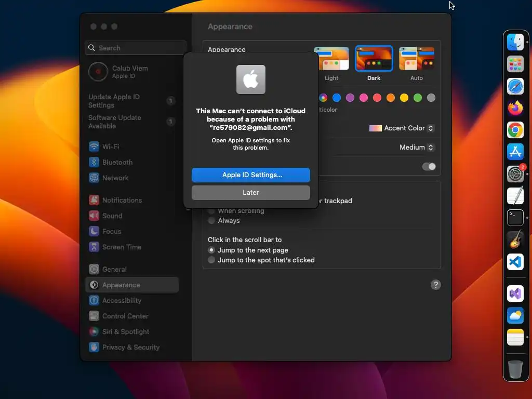The image size is (532, 399).
Task: Click the Apple logo in the dialog
Action: click(251, 79)
